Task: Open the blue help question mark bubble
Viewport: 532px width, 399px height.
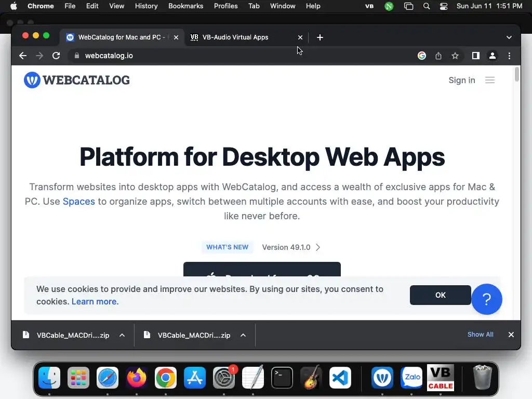Action: point(486,299)
